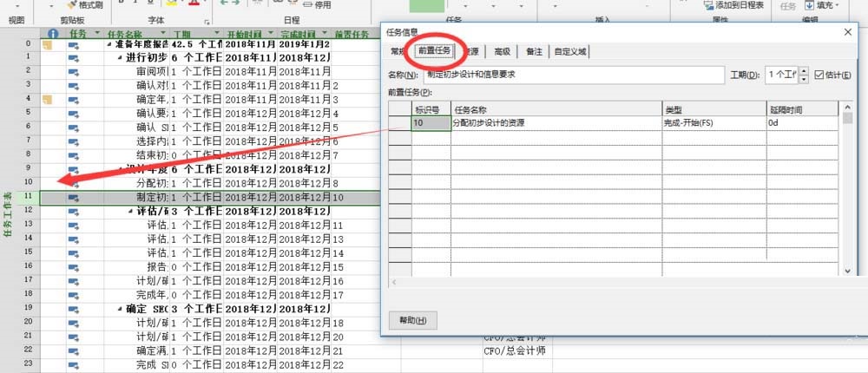
Task: Click the 分配初步设计的资源 predecessor name cell
Action: coord(556,123)
